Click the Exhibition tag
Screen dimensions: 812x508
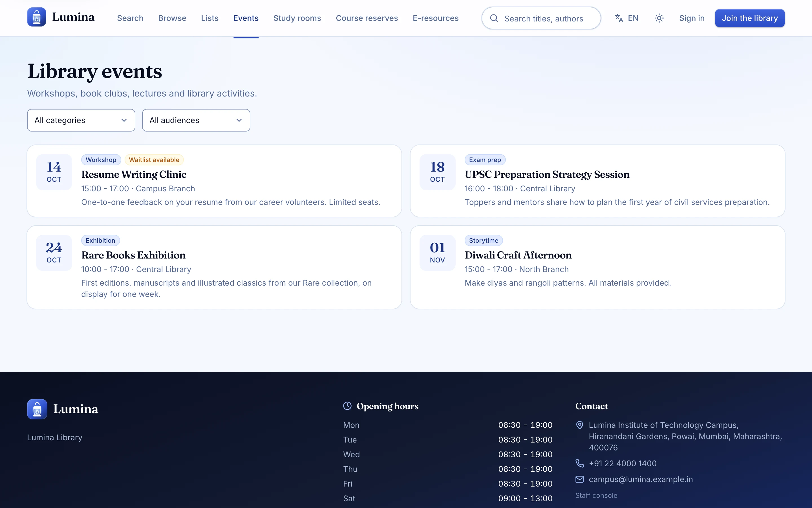coord(100,240)
